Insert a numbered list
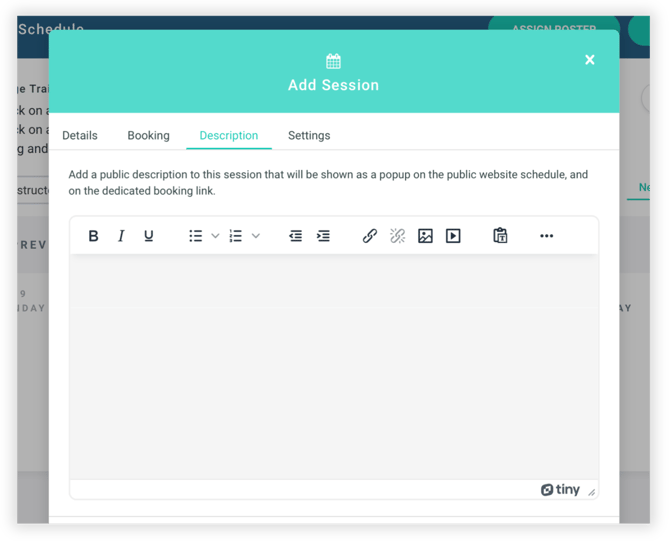 point(236,236)
